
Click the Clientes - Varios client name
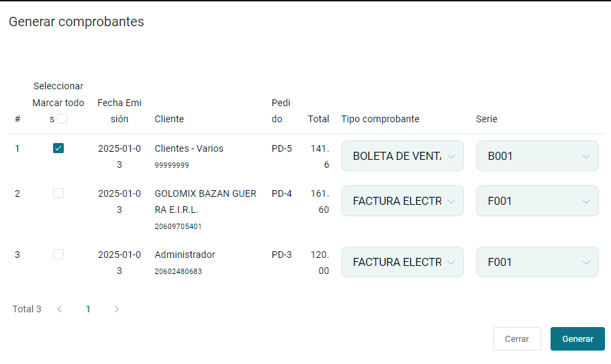tap(189, 148)
